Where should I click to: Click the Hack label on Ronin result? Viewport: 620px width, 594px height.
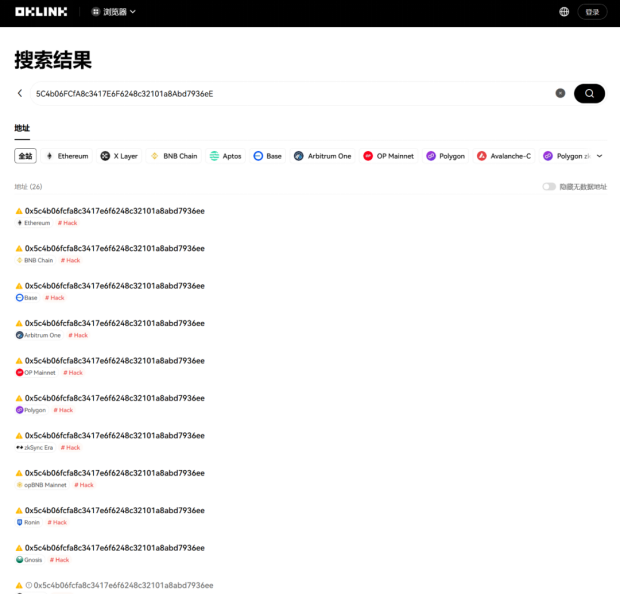coord(57,522)
